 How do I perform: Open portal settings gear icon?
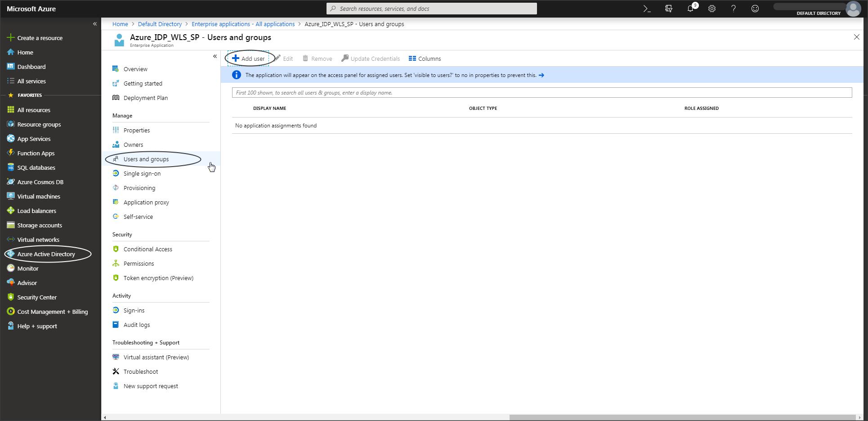(712, 9)
